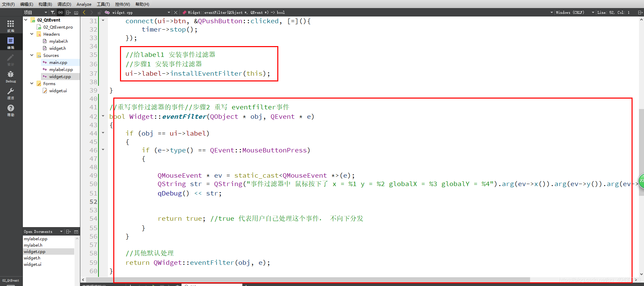This screenshot has height=286, width=644.
Task: Open the Analyze menu
Action: [x=84, y=4]
